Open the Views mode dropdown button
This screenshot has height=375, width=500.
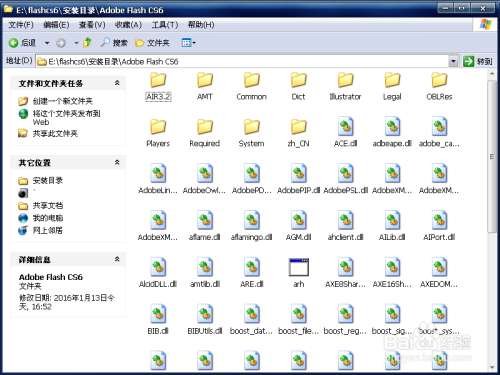(189, 43)
